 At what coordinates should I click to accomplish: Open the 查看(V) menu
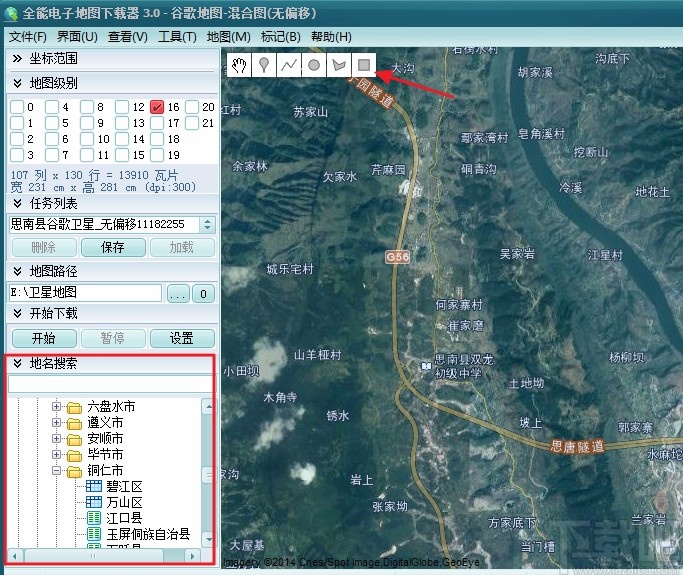click(128, 37)
